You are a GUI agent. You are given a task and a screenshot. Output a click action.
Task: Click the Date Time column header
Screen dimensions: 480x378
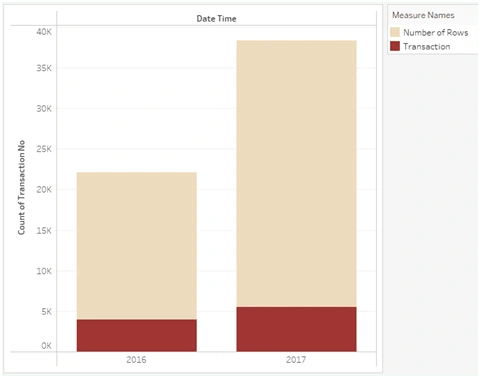[x=216, y=19]
